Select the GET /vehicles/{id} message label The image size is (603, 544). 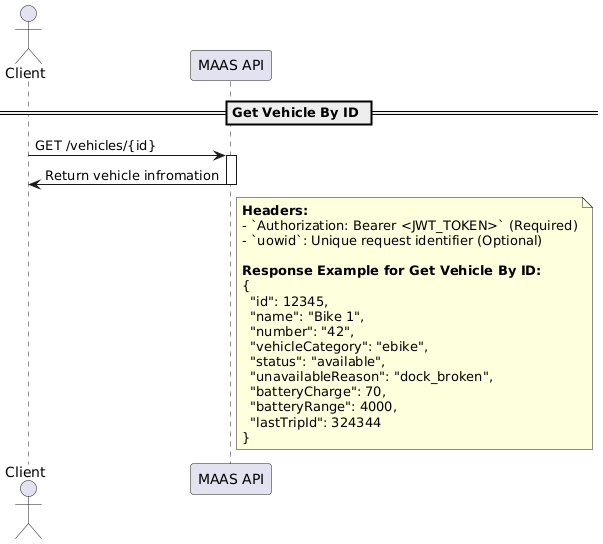[95, 146]
